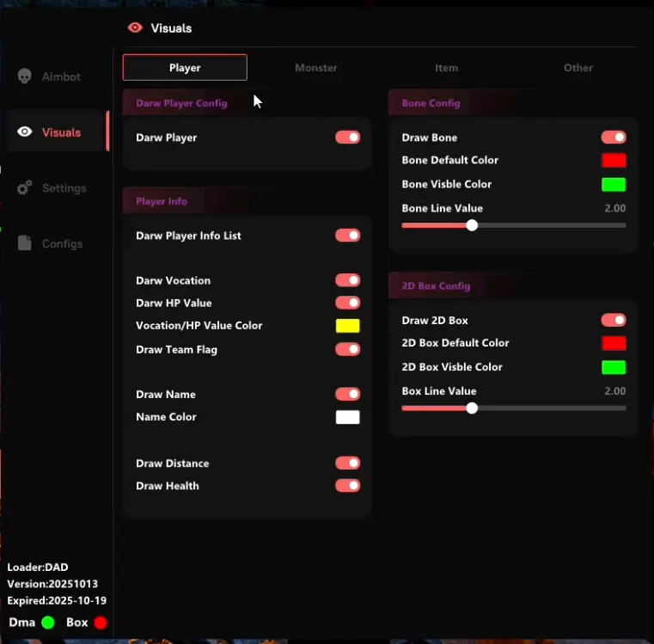Turn off the Draw Bone switch

[613, 138]
